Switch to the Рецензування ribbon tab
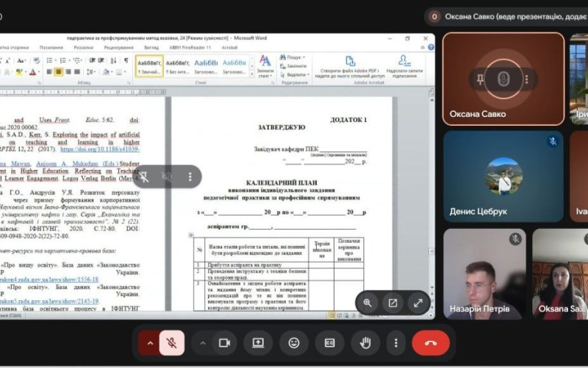Image resolution: width=588 pixels, height=368 pixels. 119,48
